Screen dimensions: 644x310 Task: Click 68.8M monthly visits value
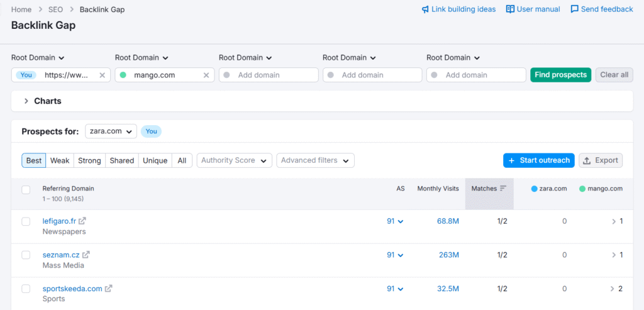(x=448, y=221)
